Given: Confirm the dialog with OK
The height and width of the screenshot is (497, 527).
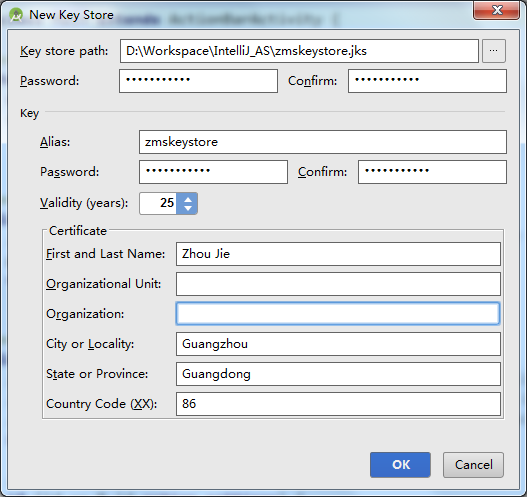Looking at the screenshot, I should [400, 465].
